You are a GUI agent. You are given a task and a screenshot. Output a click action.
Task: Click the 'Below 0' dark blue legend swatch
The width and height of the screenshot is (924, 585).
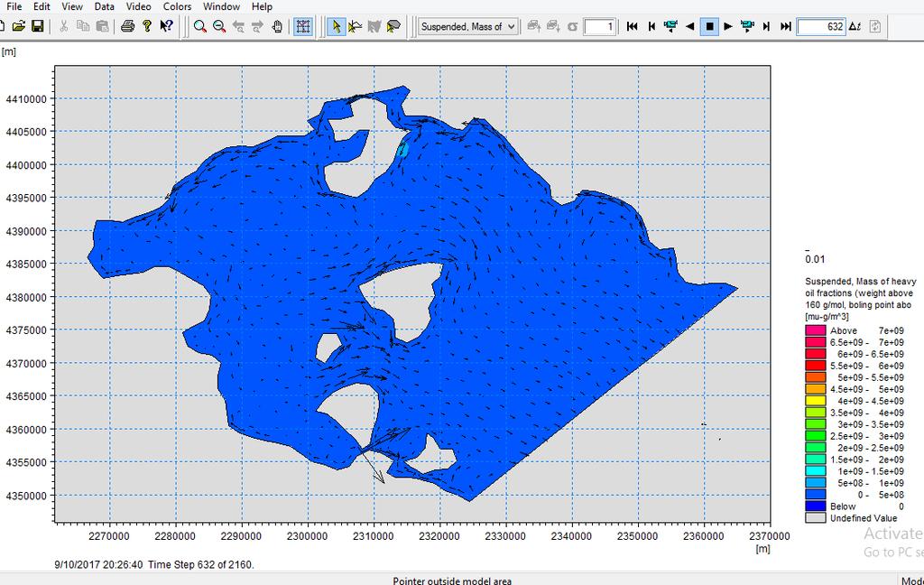point(815,506)
